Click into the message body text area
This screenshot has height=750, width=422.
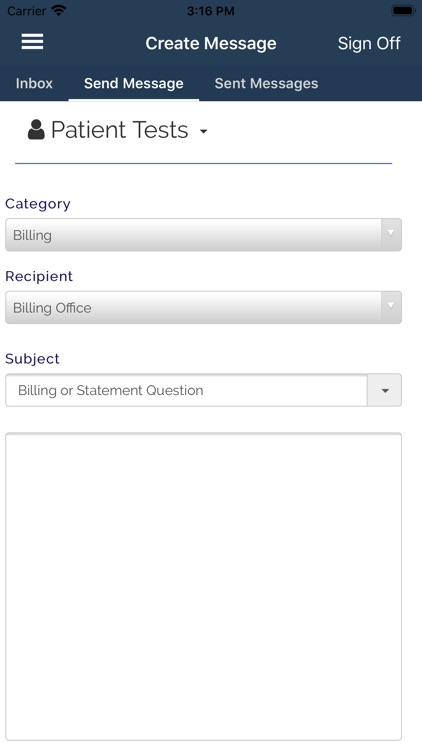point(203,586)
